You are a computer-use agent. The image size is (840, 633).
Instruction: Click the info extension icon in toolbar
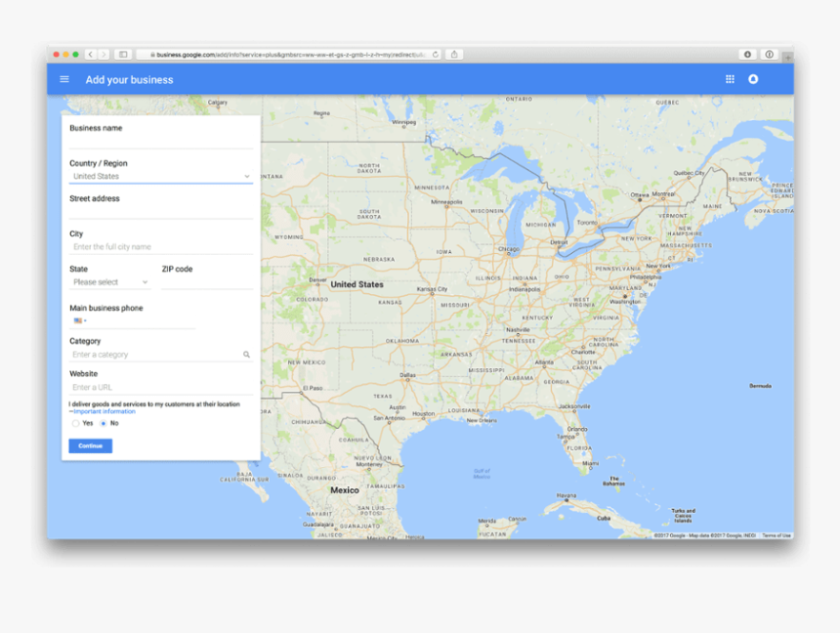(770, 54)
